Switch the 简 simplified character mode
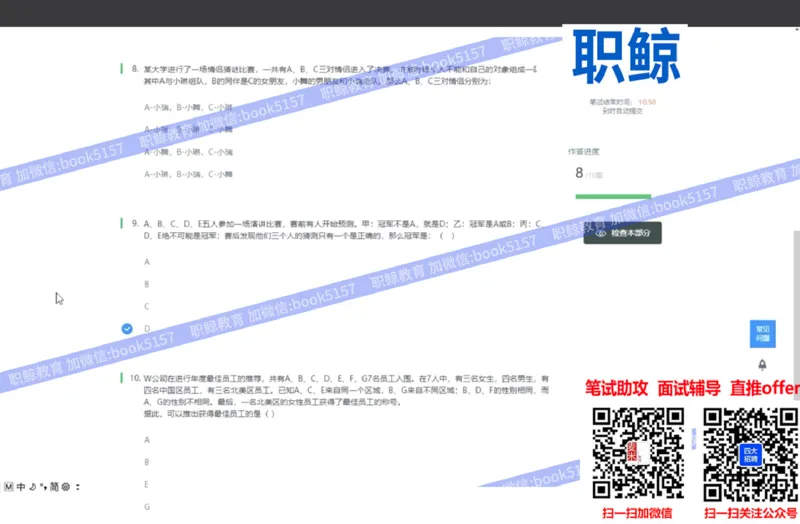This screenshot has height=524, width=800. click(x=54, y=487)
